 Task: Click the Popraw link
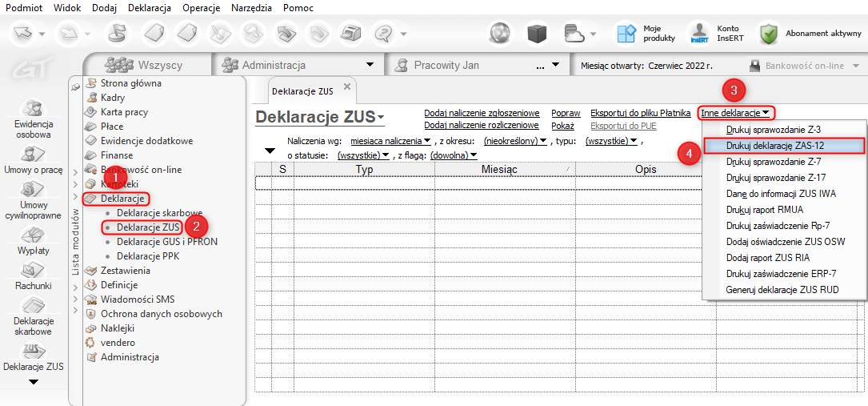pos(566,114)
